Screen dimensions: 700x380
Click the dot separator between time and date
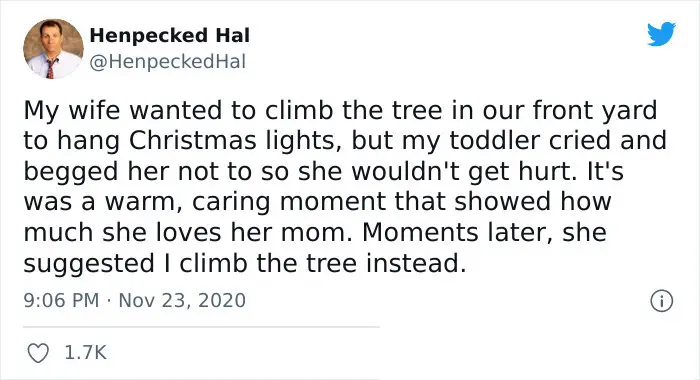(x=109, y=300)
